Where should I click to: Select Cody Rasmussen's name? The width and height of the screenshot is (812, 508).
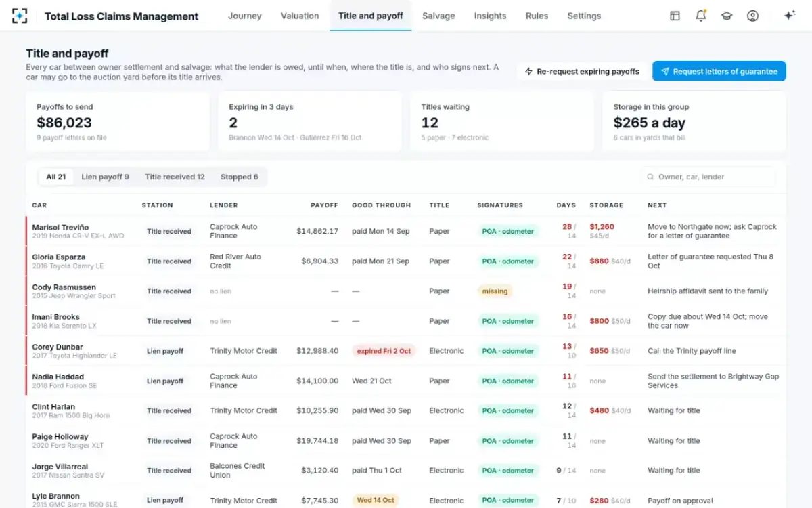tap(64, 287)
